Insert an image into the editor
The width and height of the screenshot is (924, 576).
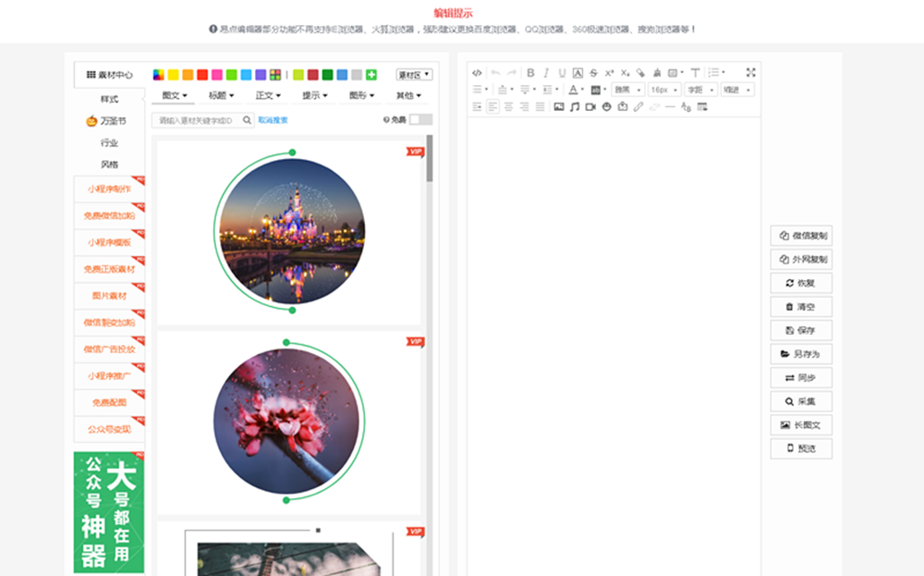pyautogui.click(x=558, y=107)
